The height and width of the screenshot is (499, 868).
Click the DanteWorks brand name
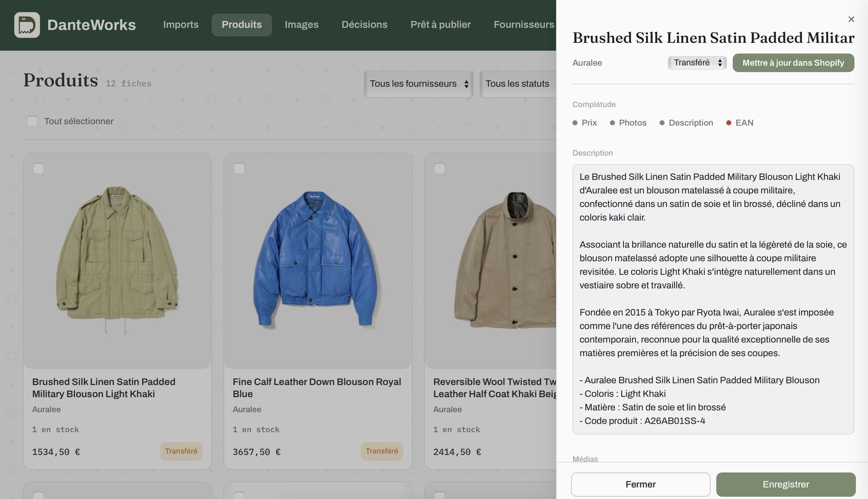tap(92, 25)
